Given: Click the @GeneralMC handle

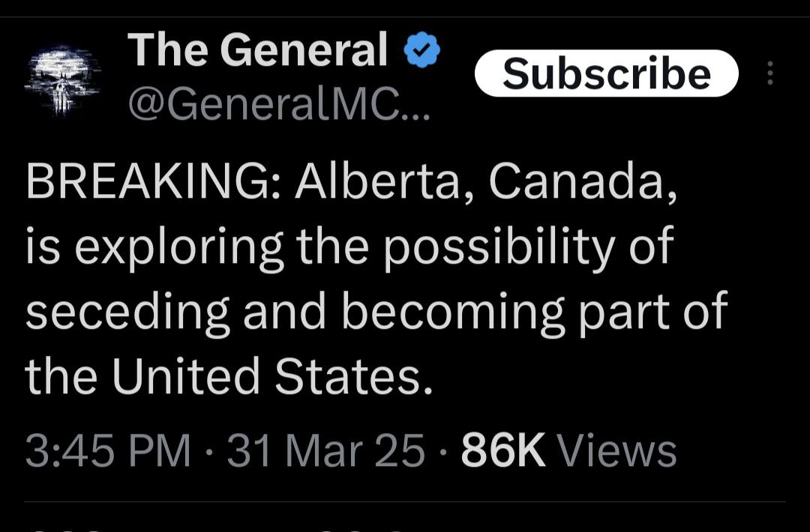Looking at the screenshot, I should pos(262,107).
